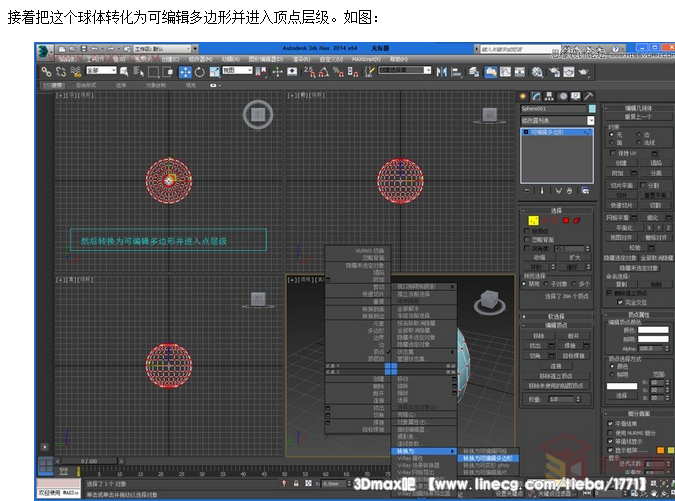Screen dimensions: 675x501
Task: Click the Sphere001 object color swatch
Action: coord(592,109)
